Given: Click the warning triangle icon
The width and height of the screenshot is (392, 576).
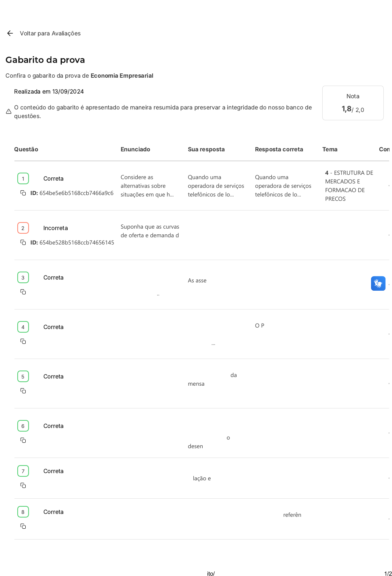Looking at the screenshot, I should pos(9,112).
